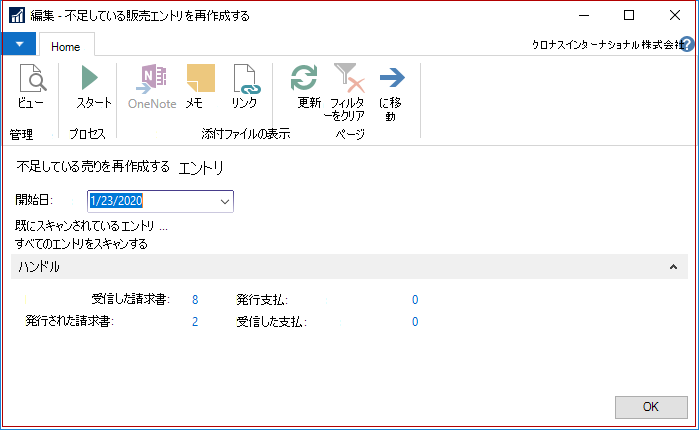Click the クロナスインターナショナル株式会社 company name
The width and height of the screenshot is (699, 430).
(x=606, y=45)
